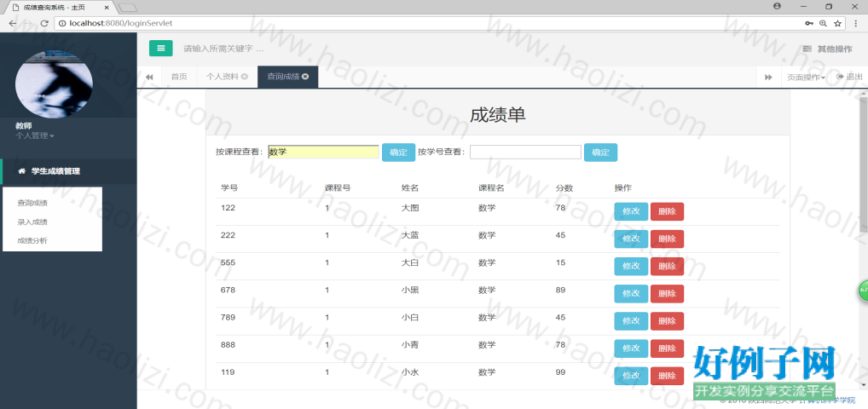Click 修改 for student 122 大图

click(631, 211)
